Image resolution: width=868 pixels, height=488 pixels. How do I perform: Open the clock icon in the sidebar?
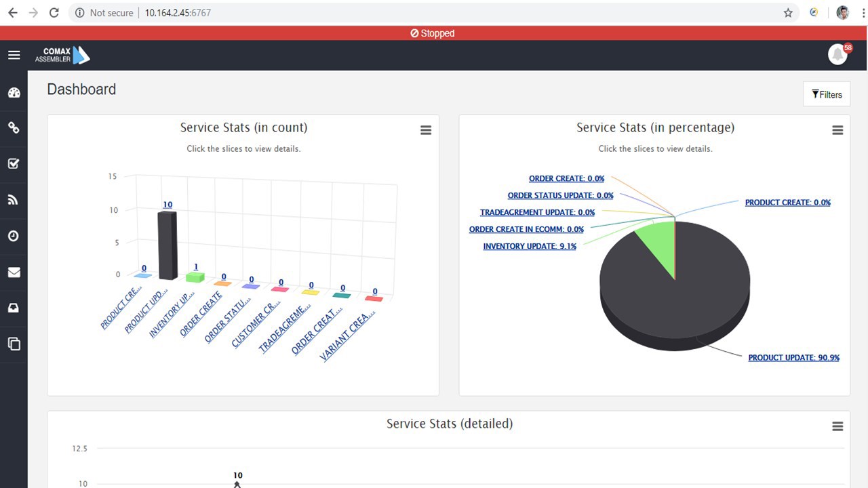14,236
